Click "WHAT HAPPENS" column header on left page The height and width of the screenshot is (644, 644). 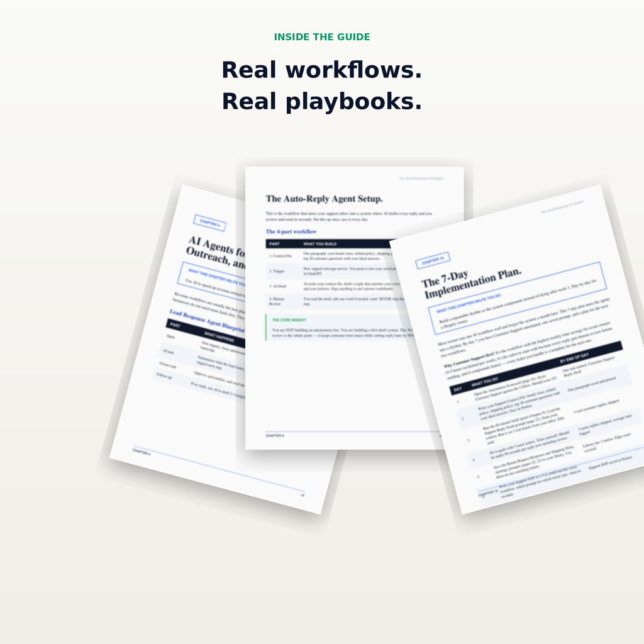(219, 337)
